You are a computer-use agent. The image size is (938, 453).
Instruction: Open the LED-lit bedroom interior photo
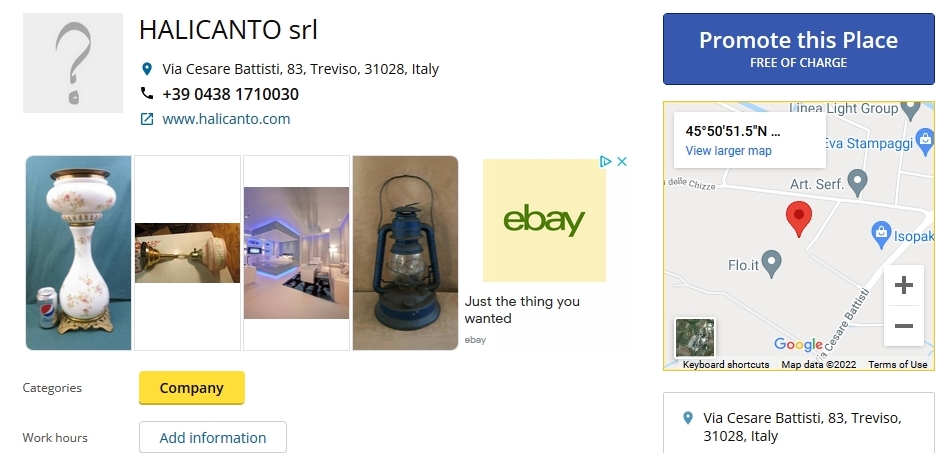click(296, 253)
